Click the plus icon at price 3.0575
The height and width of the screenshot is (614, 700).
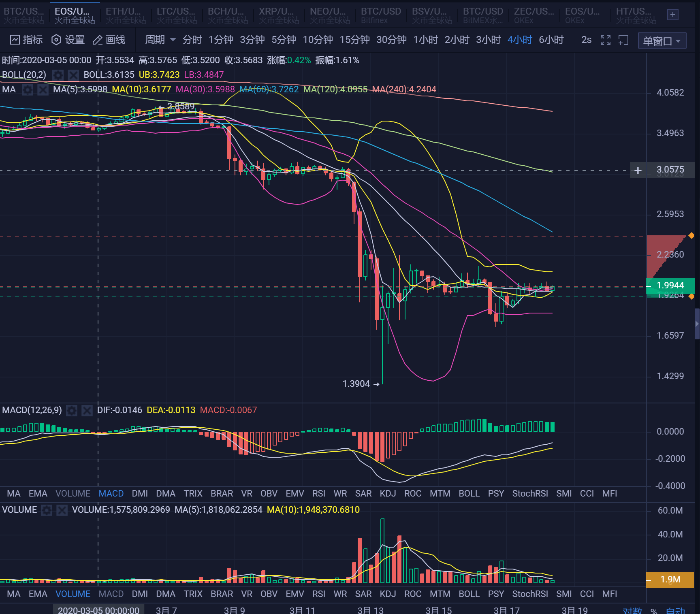point(638,170)
